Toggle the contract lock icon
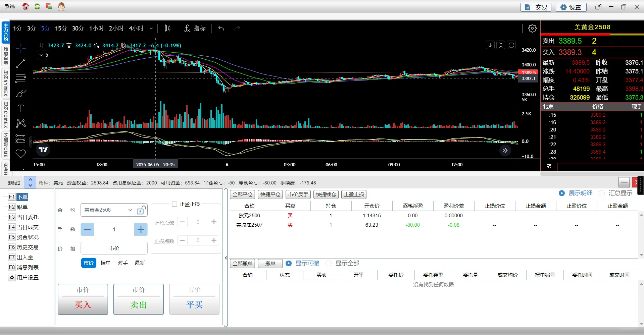Image resolution: width=644 pixels, height=335 pixels. pyautogui.click(x=141, y=210)
